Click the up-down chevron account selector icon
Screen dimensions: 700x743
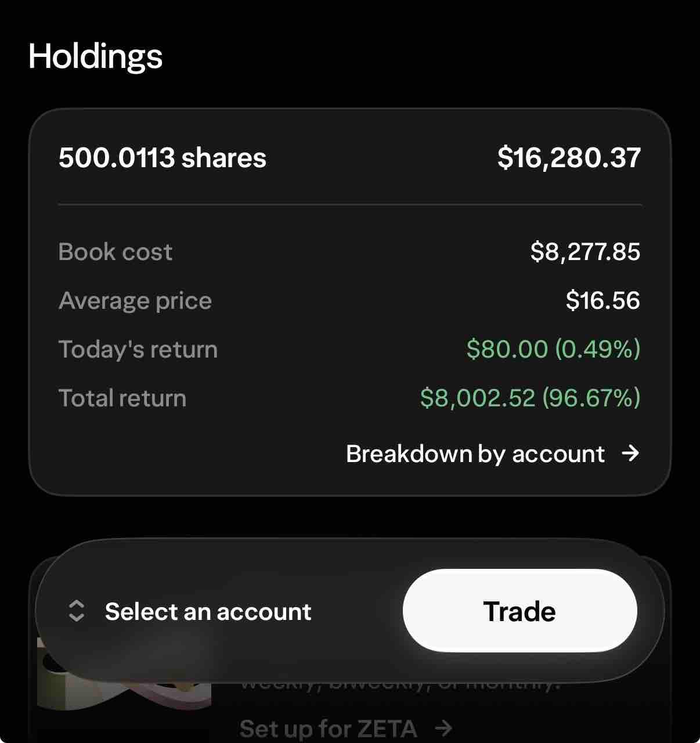[77, 611]
